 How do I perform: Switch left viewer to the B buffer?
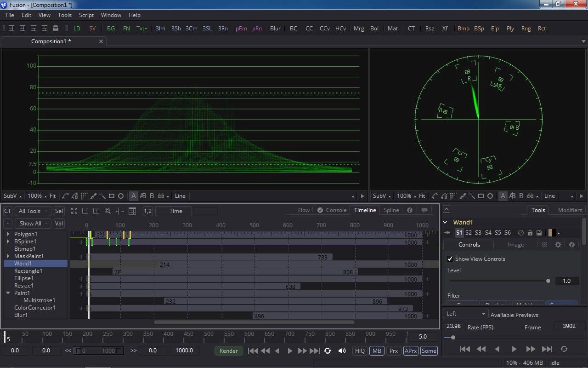click(152, 196)
